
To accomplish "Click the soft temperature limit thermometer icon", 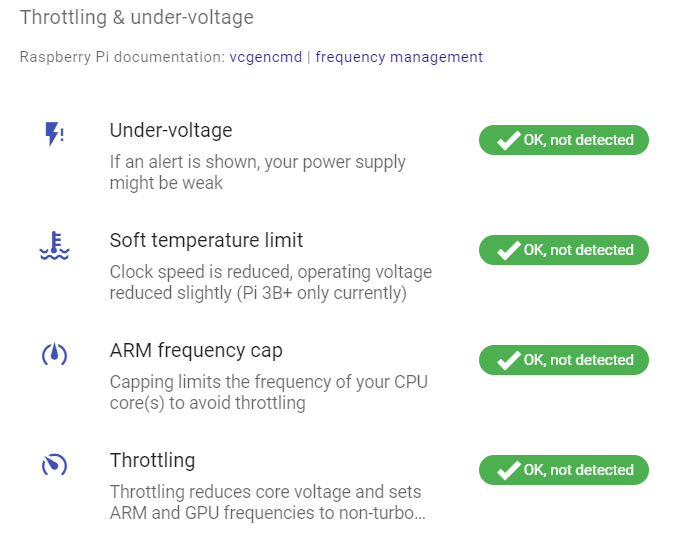I will tap(54, 245).
